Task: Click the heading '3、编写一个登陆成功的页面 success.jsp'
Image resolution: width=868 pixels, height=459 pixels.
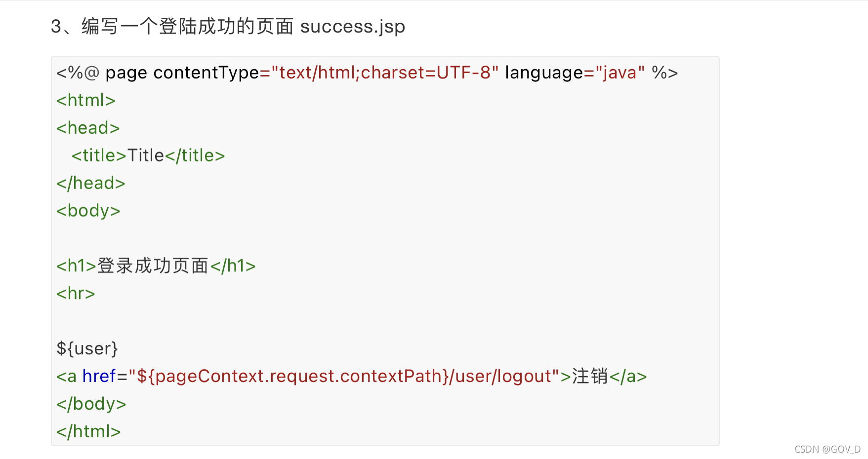Action: (x=228, y=27)
